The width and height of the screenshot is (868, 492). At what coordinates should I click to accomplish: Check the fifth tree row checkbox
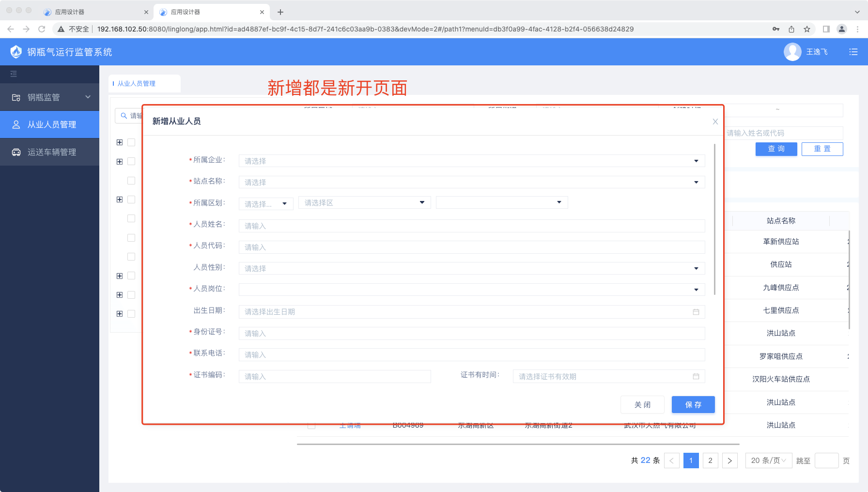click(x=131, y=218)
